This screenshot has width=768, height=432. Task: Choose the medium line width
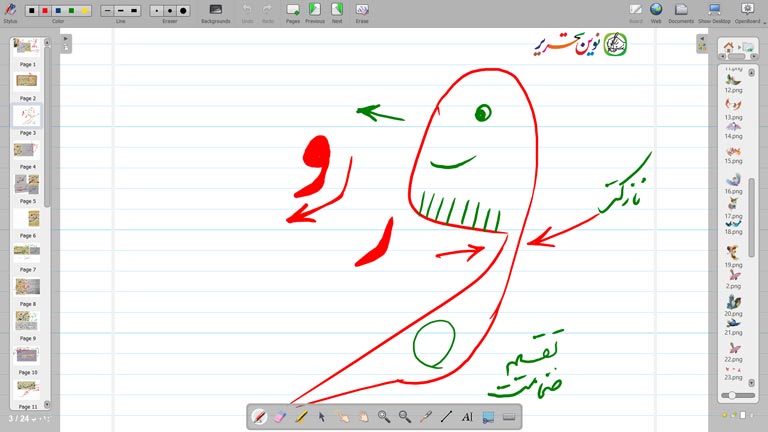point(121,10)
